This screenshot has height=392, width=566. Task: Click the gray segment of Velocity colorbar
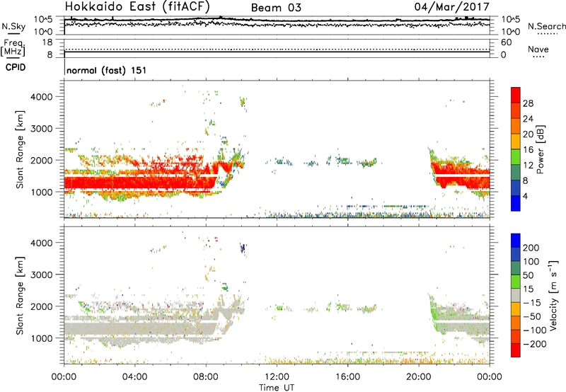click(516, 296)
